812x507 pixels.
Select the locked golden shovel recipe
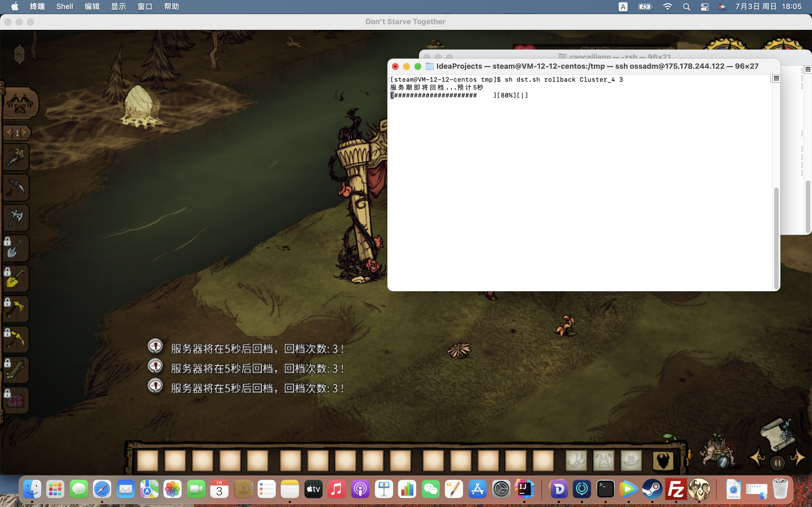click(x=16, y=279)
